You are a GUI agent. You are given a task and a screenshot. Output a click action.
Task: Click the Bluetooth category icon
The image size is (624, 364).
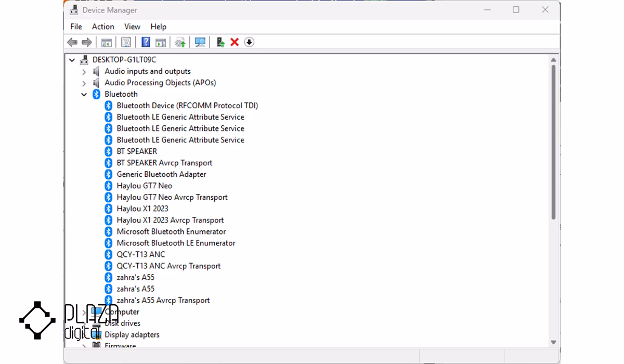[96, 94]
